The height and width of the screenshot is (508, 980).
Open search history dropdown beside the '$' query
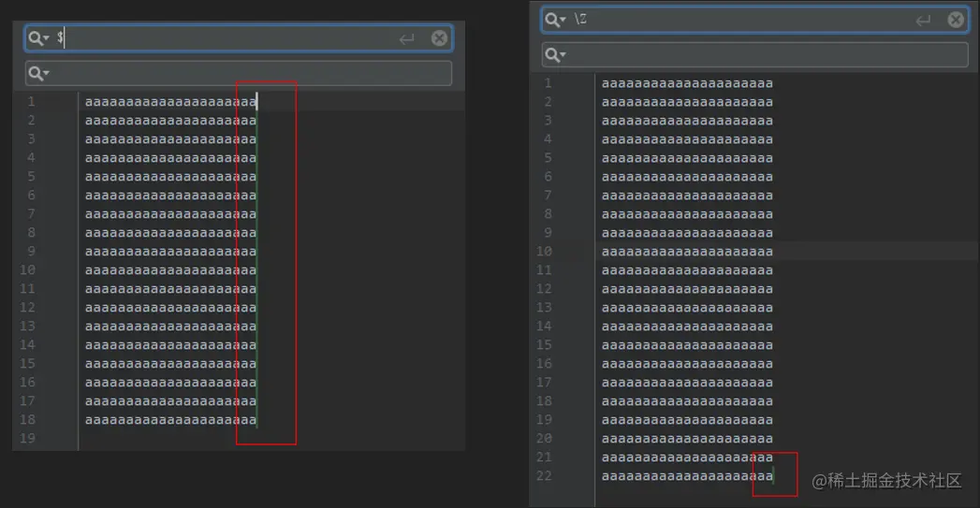click(x=38, y=38)
